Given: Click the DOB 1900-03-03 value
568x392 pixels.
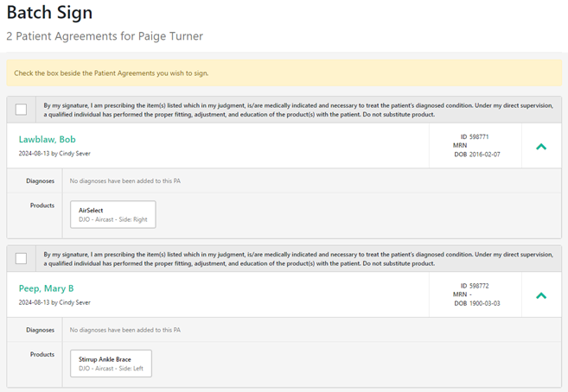Looking at the screenshot, I should click(x=484, y=303).
